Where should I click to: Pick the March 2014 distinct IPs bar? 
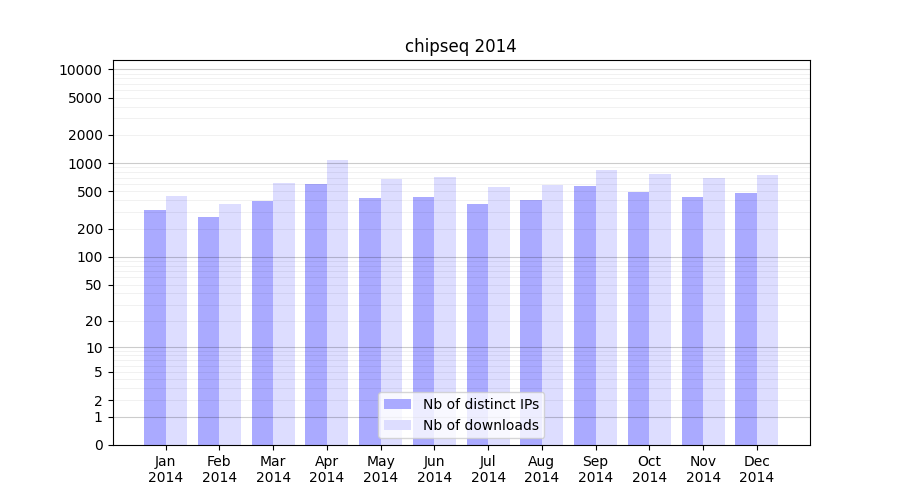[262, 322]
